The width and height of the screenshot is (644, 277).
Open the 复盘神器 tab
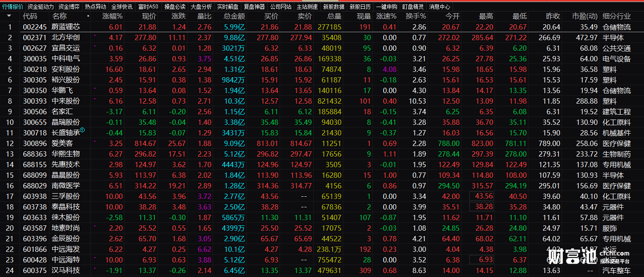(x=255, y=7)
